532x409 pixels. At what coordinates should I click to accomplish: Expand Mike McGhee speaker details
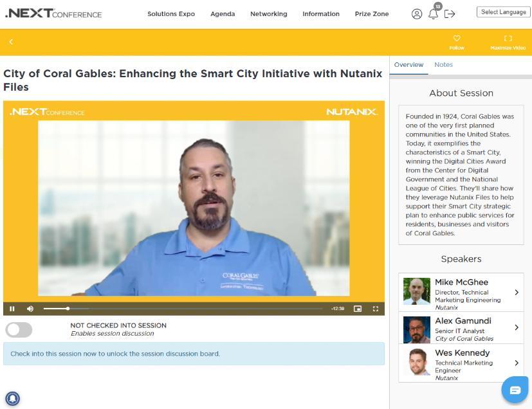[517, 293]
